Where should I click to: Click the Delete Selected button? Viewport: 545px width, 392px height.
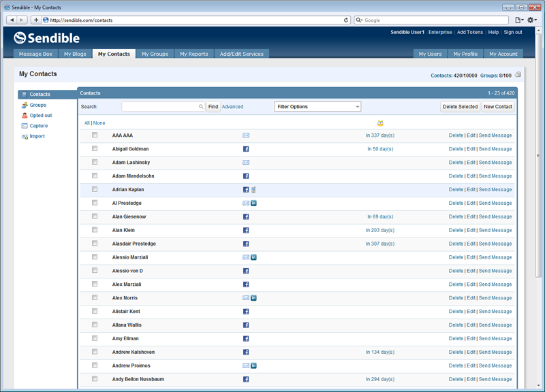pos(461,107)
